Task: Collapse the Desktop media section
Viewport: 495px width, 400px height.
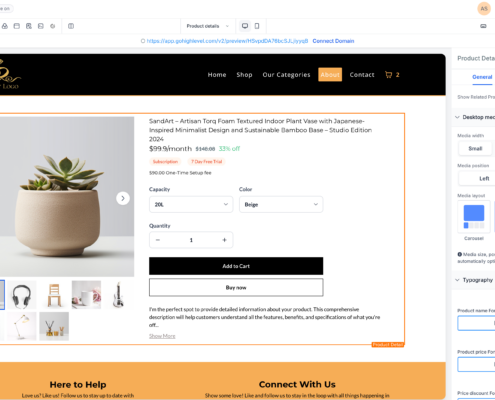Action: pyautogui.click(x=457, y=117)
